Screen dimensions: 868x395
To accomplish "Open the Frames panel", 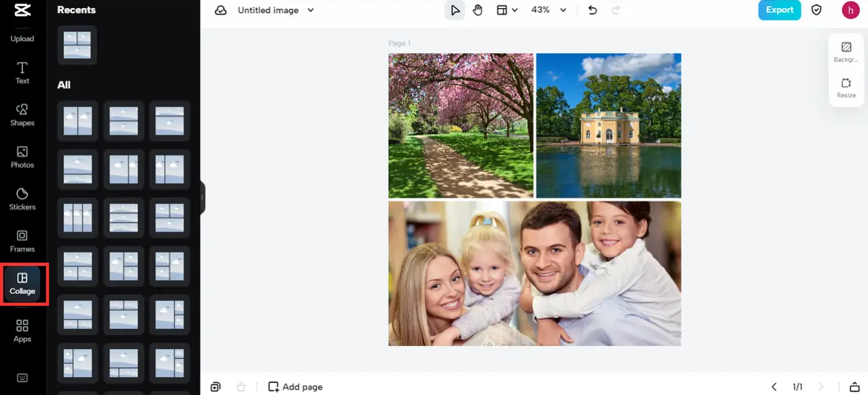I will click(x=22, y=241).
